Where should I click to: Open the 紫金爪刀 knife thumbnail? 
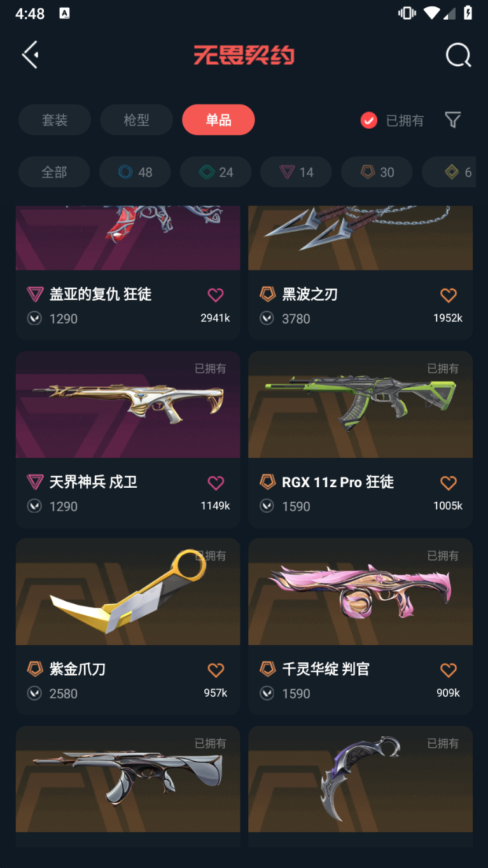pyautogui.click(x=128, y=592)
